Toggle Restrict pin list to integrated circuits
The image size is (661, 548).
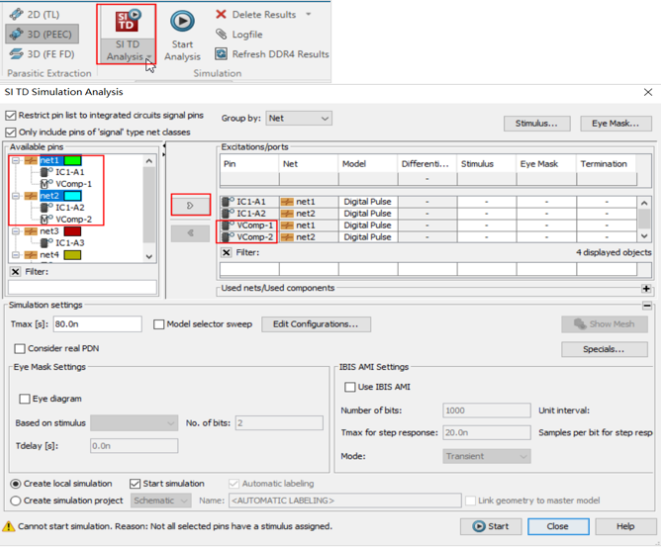click(x=11, y=116)
